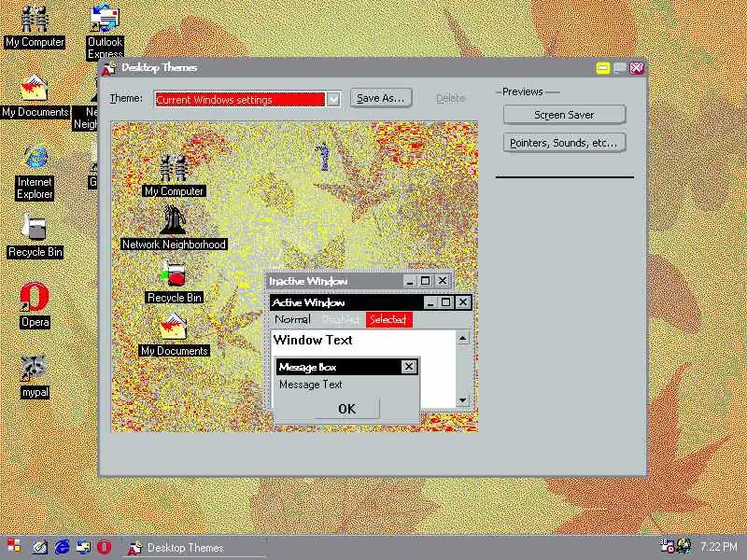The height and width of the screenshot is (560, 747).
Task: Launch Outlook Express desktop shortcut
Action: coord(105,30)
